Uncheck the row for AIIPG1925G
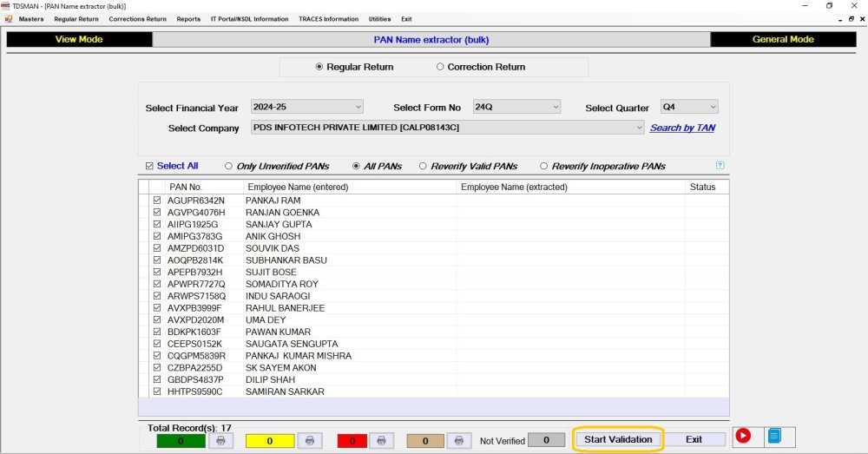 pos(157,224)
